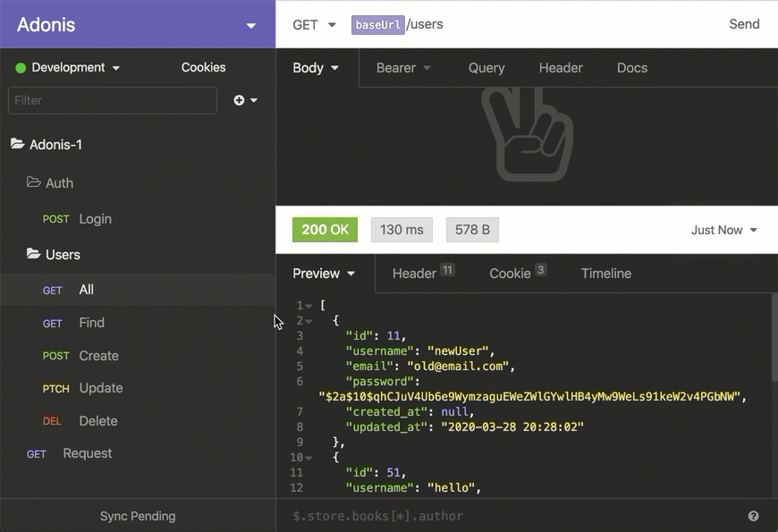
Task: Click the "hello" username value
Action: [451, 488]
